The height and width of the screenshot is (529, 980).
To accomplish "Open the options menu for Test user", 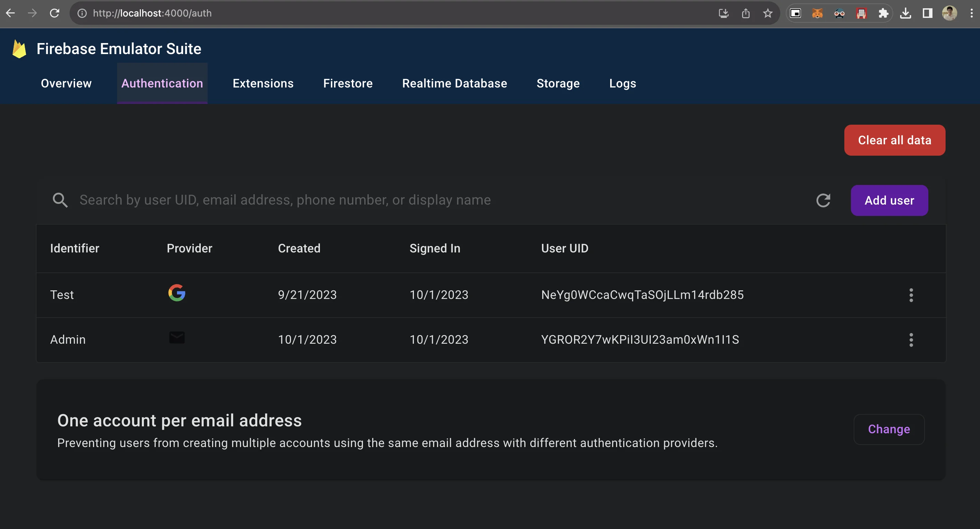I will 911,295.
